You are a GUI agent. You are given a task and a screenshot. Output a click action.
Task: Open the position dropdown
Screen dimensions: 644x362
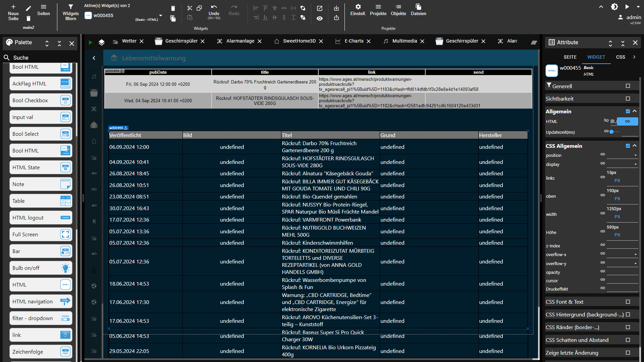pyautogui.click(x=622, y=155)
